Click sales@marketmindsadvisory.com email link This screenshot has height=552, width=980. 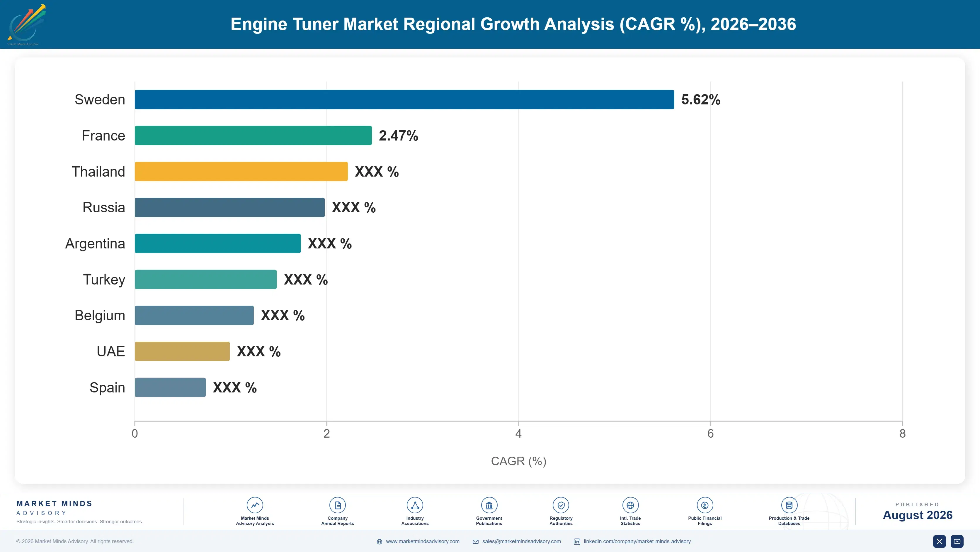point(522,541)
